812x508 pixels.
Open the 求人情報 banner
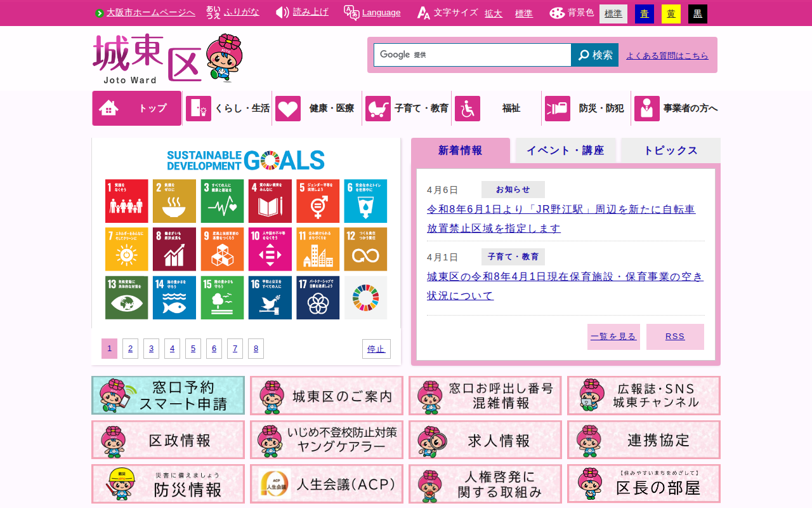click(485, 439)
